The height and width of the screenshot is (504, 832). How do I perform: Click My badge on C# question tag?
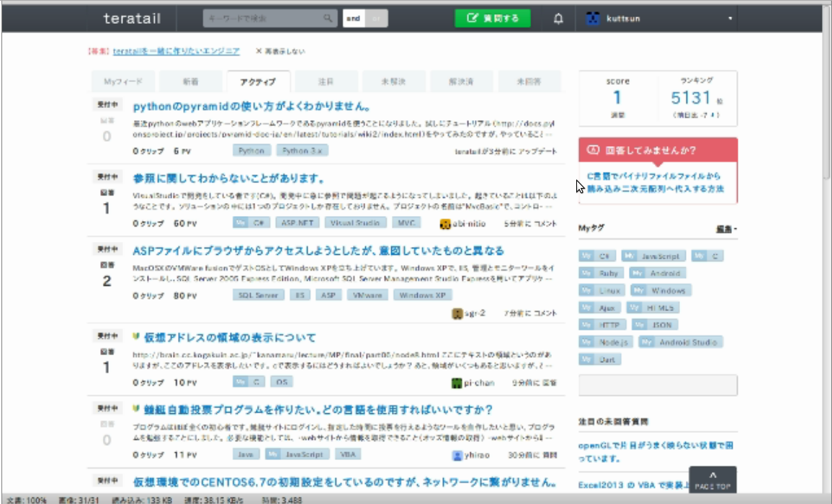click(x=241, y=222)
